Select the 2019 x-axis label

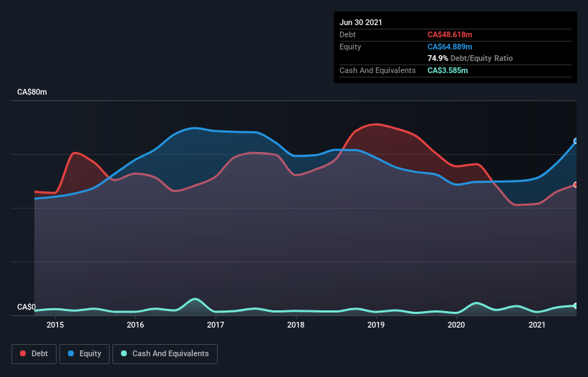(x=376, y=325)
